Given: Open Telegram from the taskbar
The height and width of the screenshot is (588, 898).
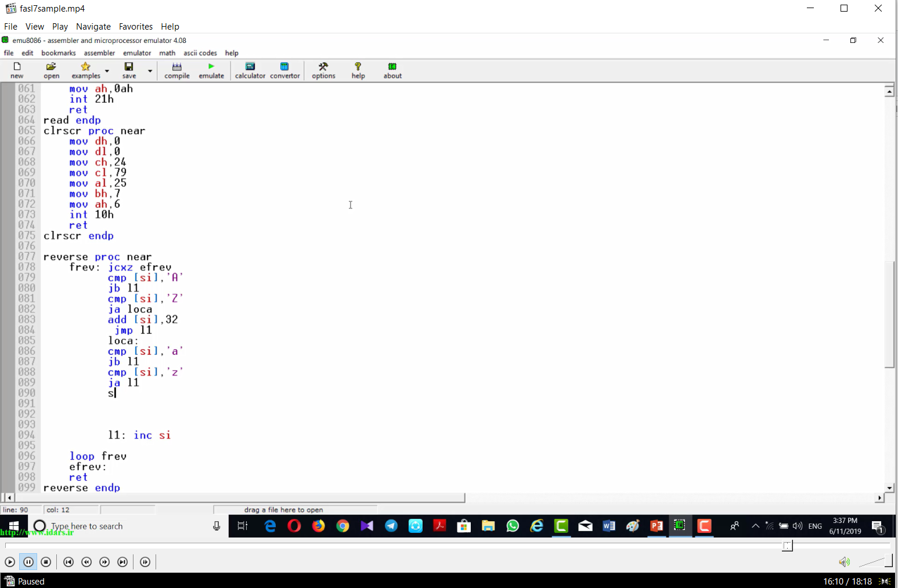Looking at the screenshot, I should click(x=391, y=526).
